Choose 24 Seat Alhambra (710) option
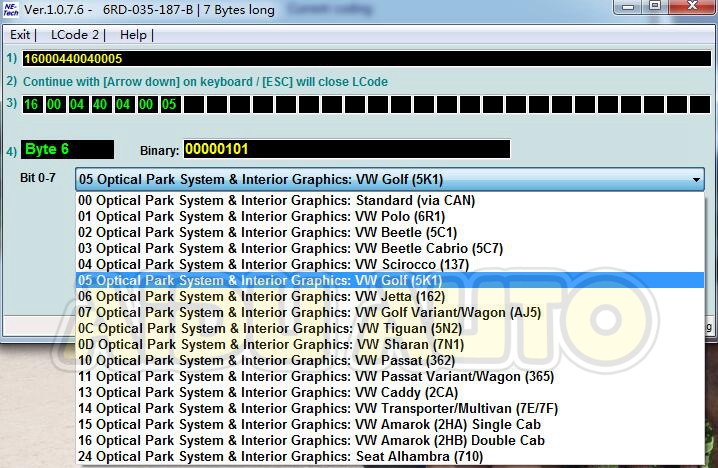Image resolution: width=718 pixels, height=468 pixels. [x=390, y=457]
